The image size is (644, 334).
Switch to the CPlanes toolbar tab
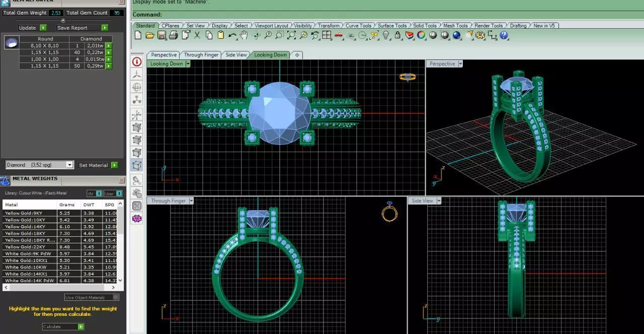click(170, 25)
